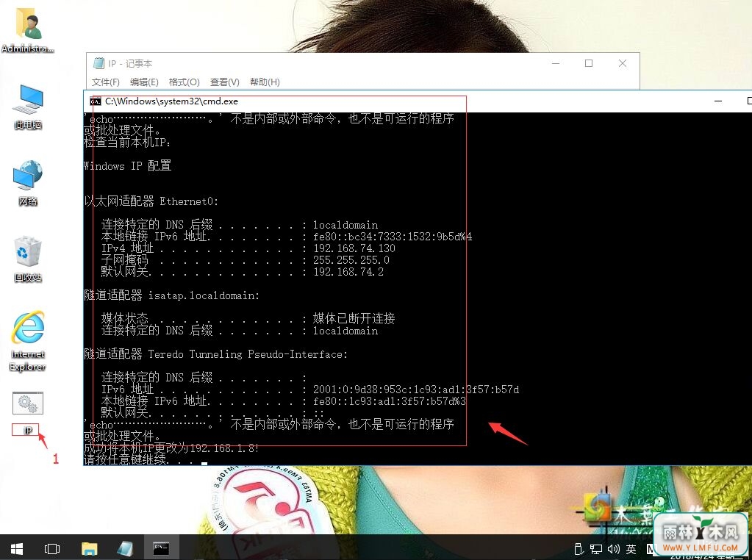
Task: Click the Teredo Tunneling Pseudo-Interface line
Action: 216,354
